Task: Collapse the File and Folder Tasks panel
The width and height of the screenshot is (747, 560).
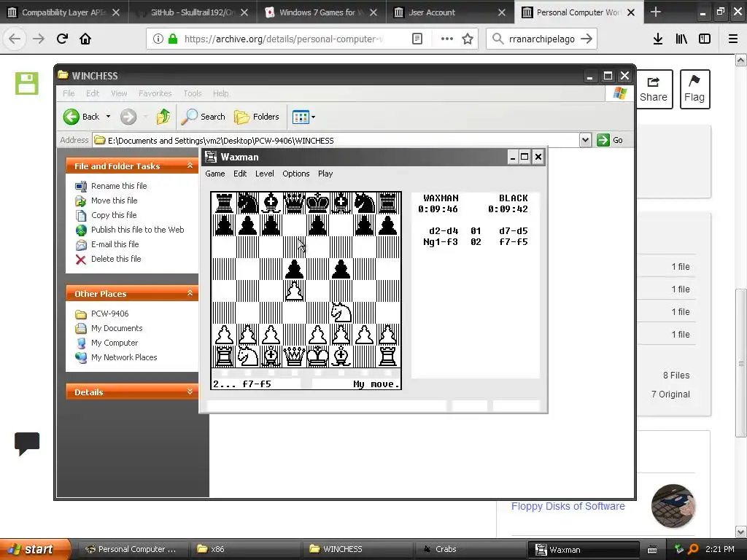Action: pyautogui.click(x=190, y=166)
